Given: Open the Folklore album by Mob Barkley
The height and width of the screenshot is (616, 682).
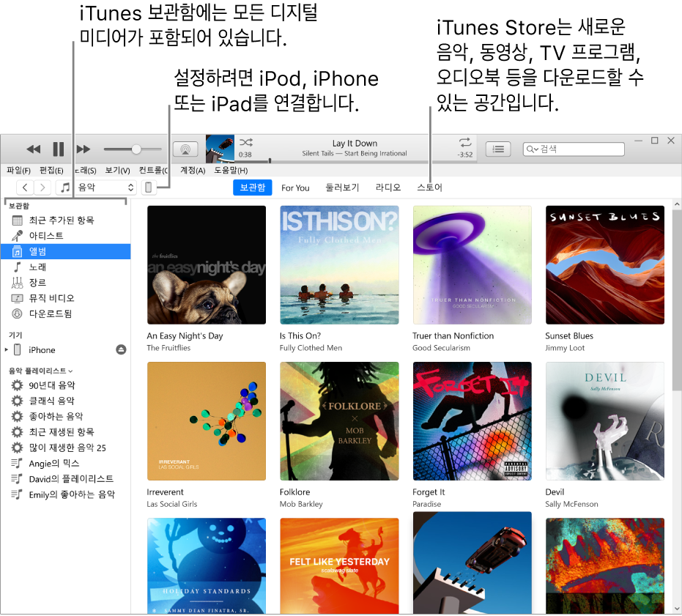Looking at the screenshot, I should coord(339,421).
